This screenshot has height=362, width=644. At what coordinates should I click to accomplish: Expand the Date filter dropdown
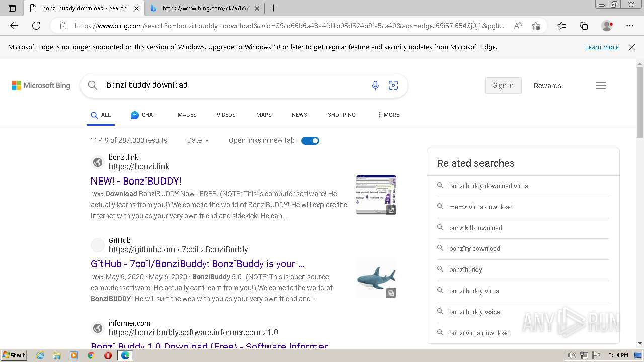point(198,141)
